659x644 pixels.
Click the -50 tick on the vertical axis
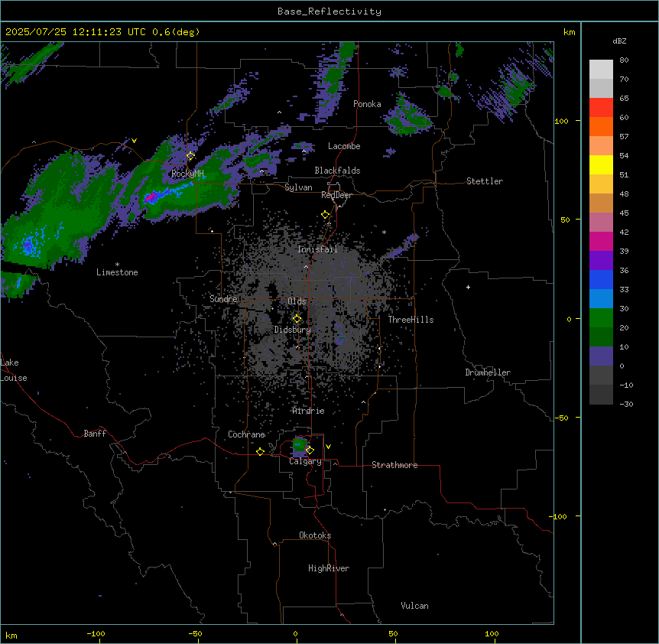561,418
